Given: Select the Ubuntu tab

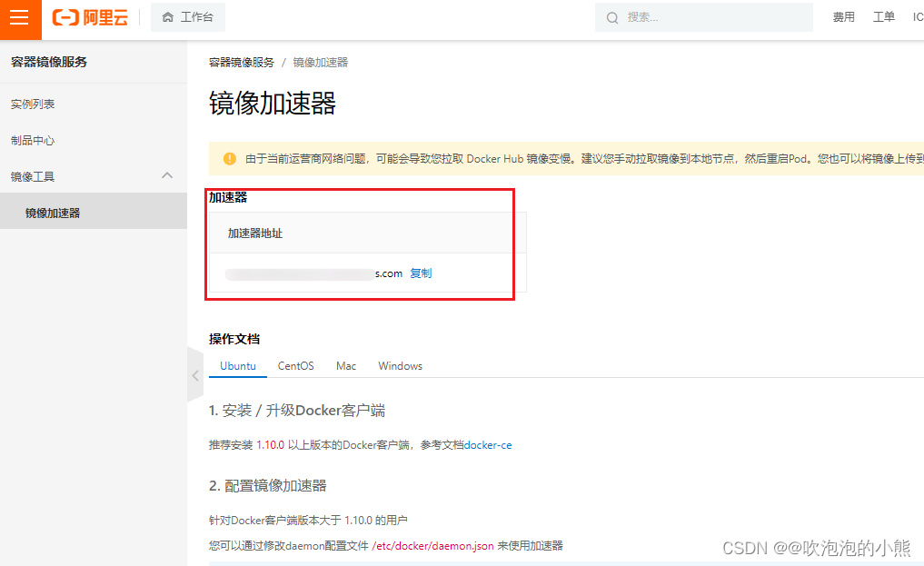Looking at the screenshot, I should coord(237,365).
